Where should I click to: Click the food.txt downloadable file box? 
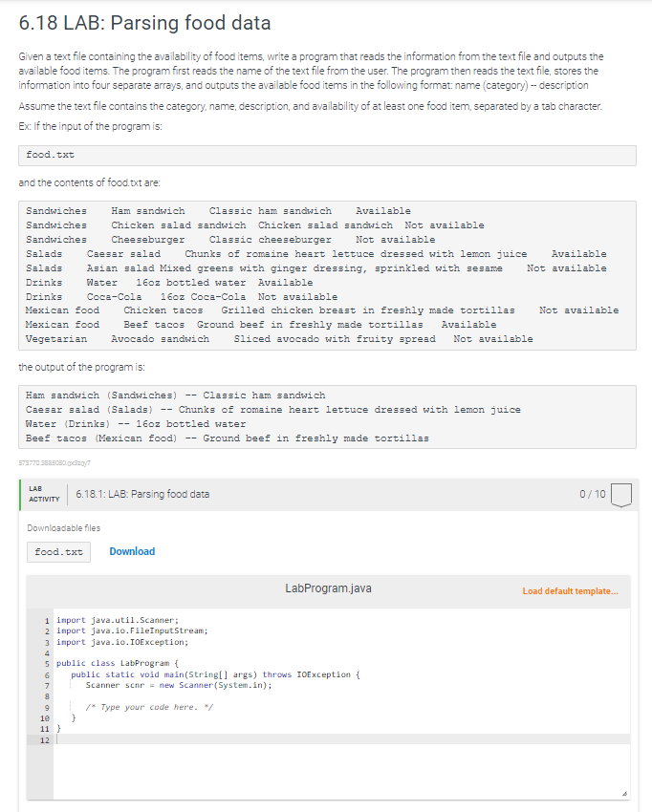(58, 552)
